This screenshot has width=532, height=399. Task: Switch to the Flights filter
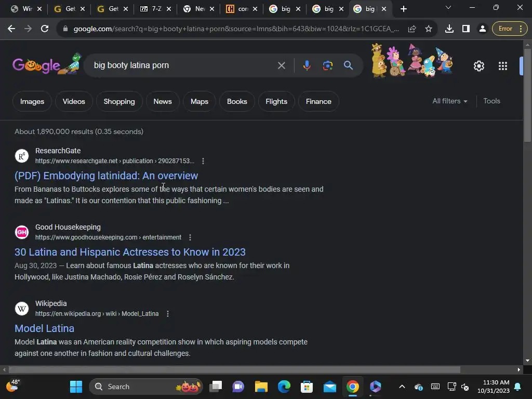coord(276,101)
